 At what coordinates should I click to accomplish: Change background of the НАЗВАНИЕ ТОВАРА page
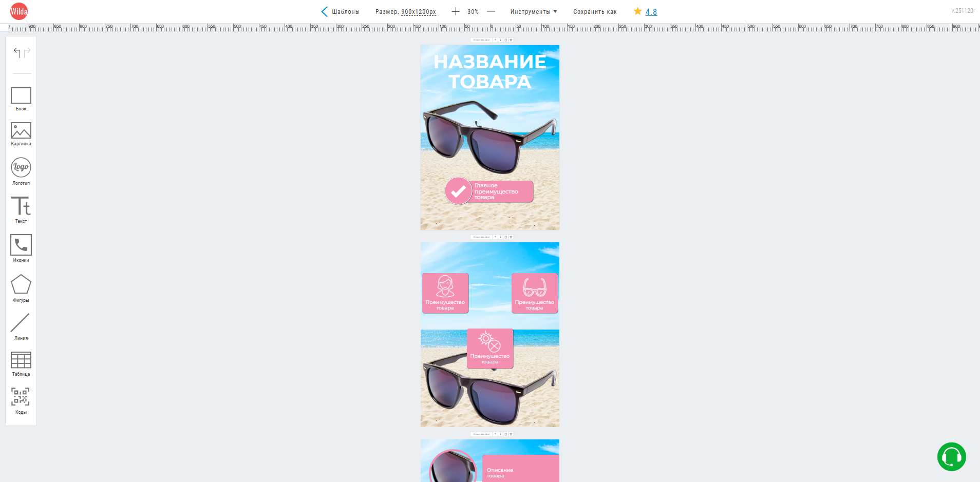pos(481,40)
